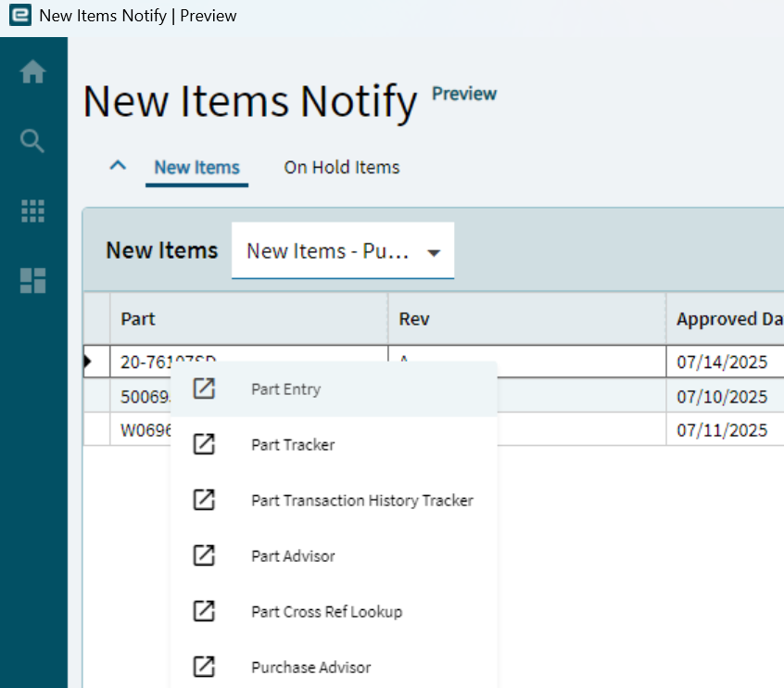
Task: Click the open-in-new icon beside Part Entry
Action: click(204, 389)
